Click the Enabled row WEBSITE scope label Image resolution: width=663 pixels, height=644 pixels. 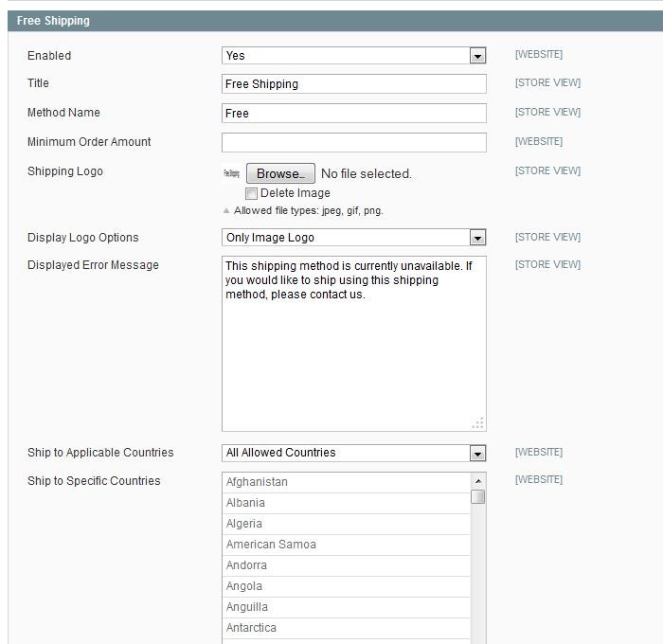tap(539, 55)
